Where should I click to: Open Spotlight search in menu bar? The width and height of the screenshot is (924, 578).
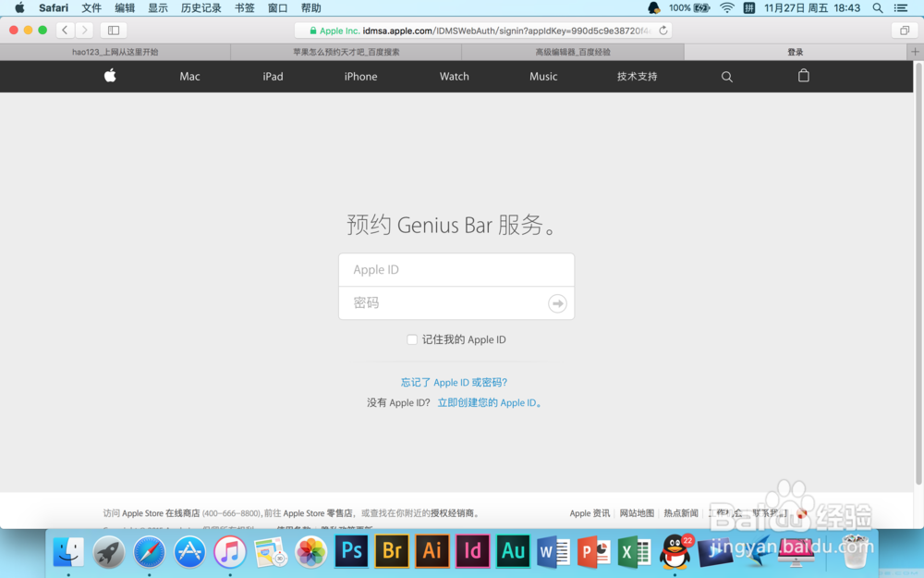click(878, 7)
